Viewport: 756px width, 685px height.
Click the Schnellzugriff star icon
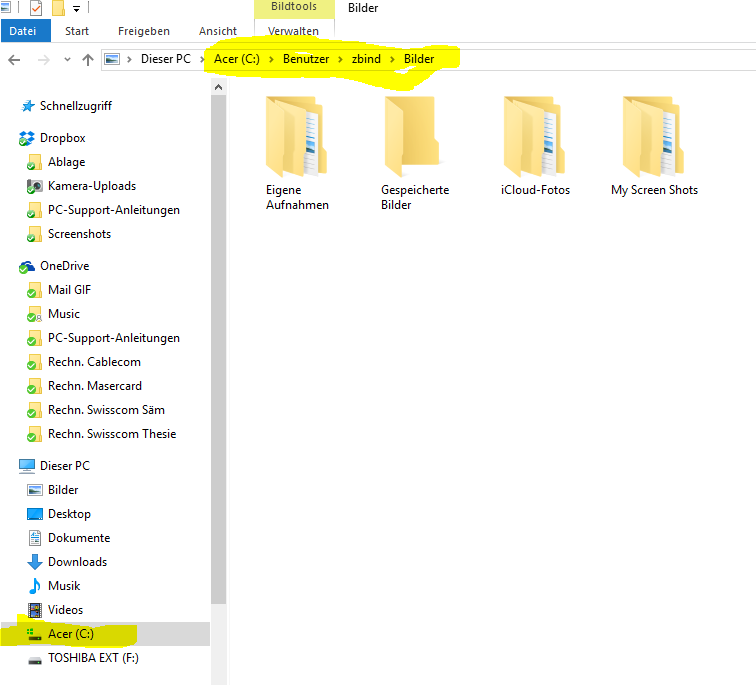click(27, 106)
